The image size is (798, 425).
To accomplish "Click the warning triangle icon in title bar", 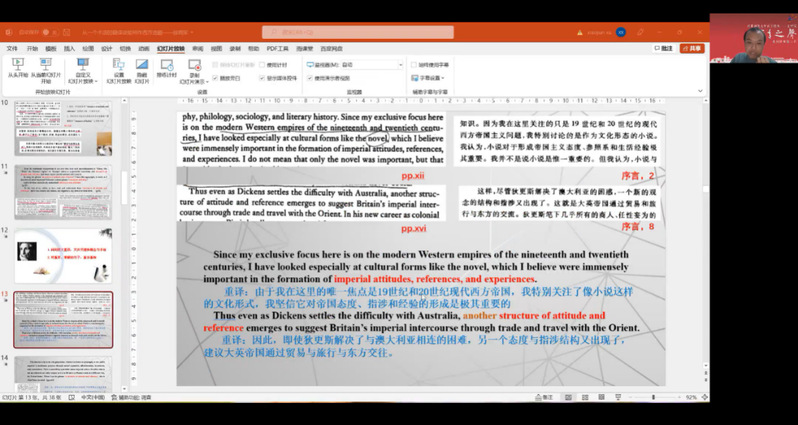I will pos(580,32).
